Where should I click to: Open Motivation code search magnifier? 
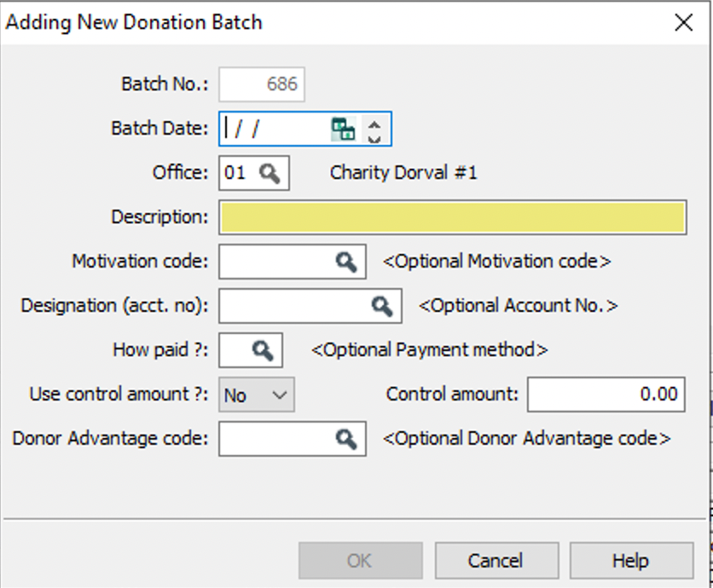coord(346,262)
